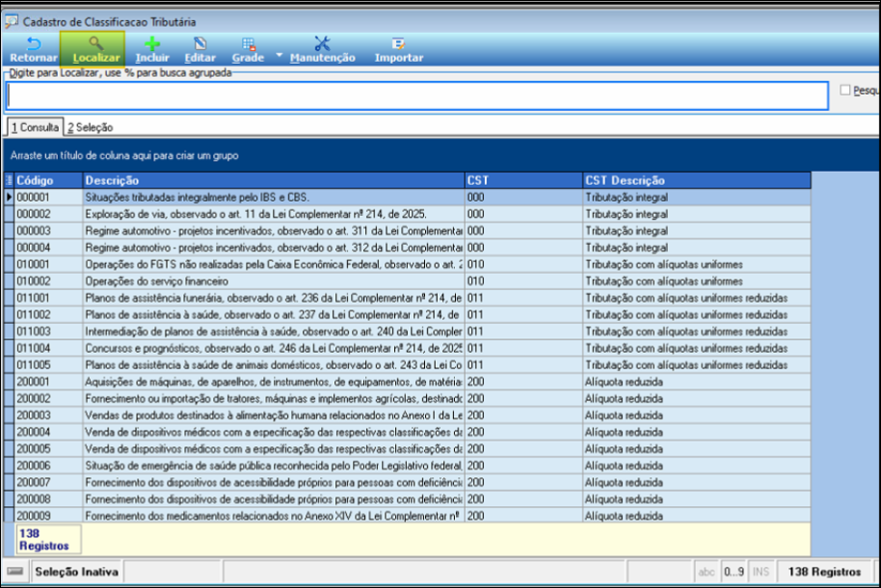Click the Grade grid icon
Viewport: 881px width, 588px height.
point(249,43)
